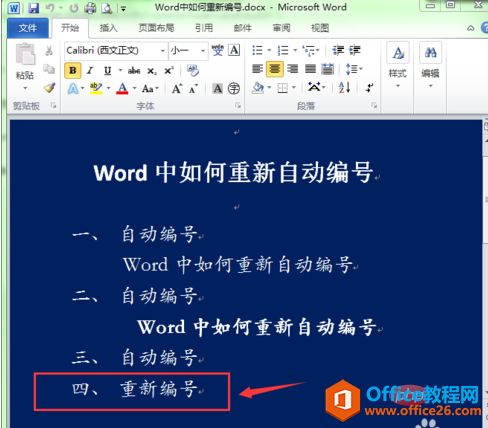
Task: Click the Numbering list icon
Action: [283, 50]
